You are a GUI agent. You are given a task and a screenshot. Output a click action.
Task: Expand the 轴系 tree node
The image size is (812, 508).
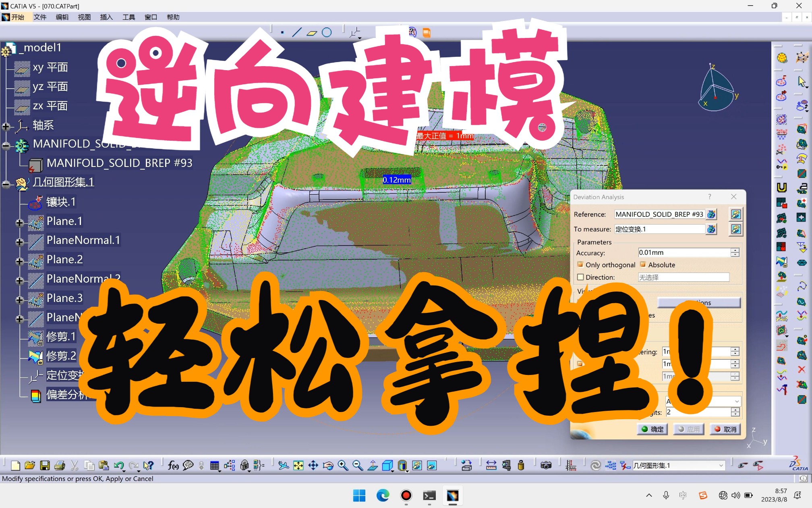click(6, 127)
